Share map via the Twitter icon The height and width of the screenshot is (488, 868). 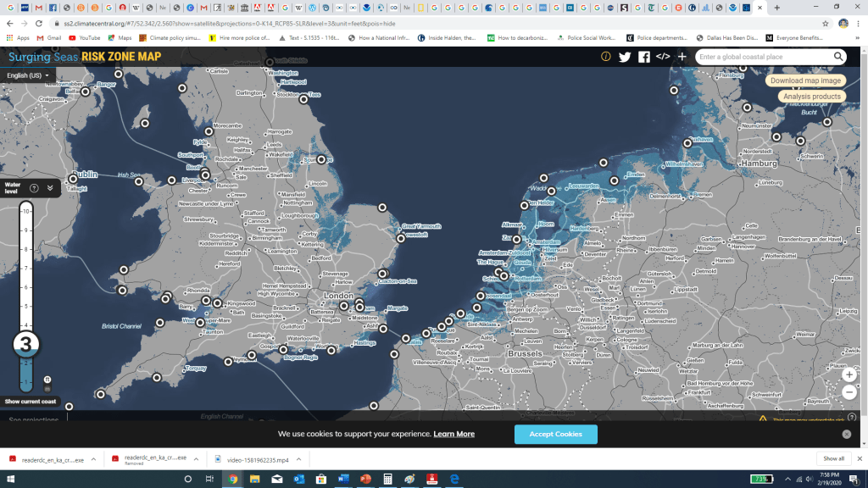625,57
